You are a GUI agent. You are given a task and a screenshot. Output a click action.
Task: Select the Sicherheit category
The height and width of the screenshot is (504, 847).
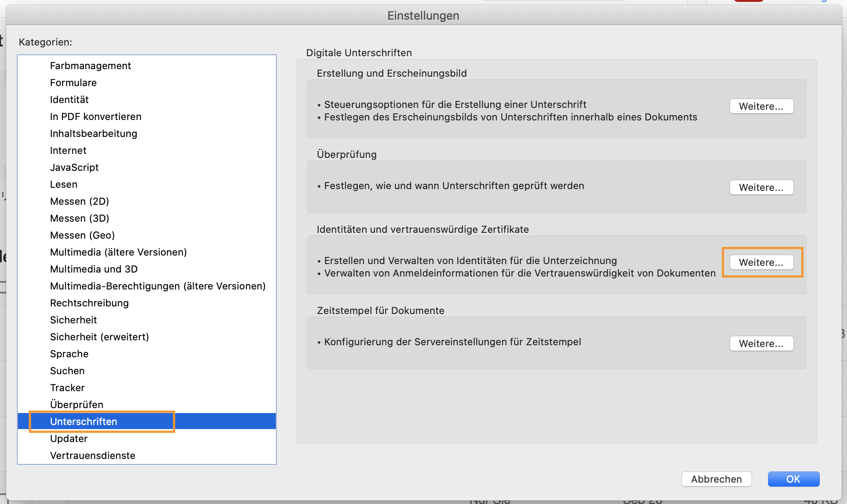coord(147,320)
